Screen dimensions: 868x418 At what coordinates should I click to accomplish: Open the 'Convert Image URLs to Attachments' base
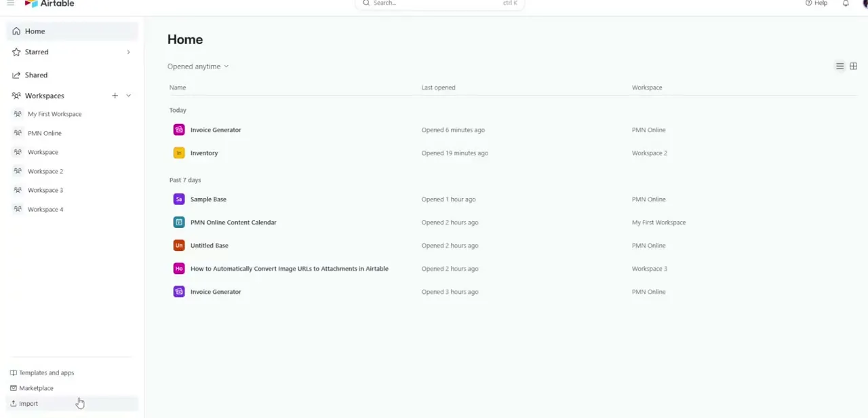click(x=290, y=268)
